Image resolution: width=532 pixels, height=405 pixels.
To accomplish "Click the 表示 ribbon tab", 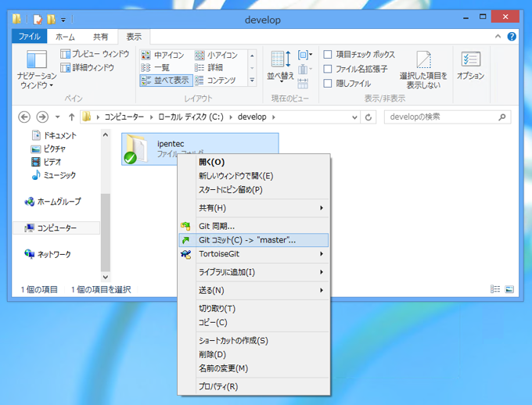I will pos(134,37).
